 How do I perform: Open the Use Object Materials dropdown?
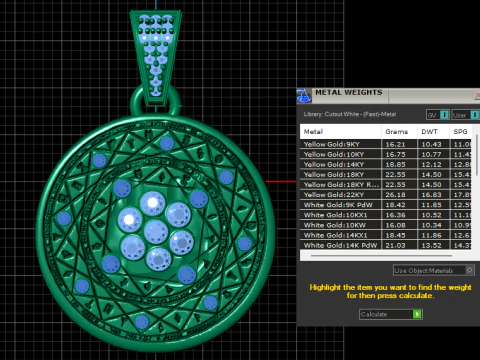434,270
